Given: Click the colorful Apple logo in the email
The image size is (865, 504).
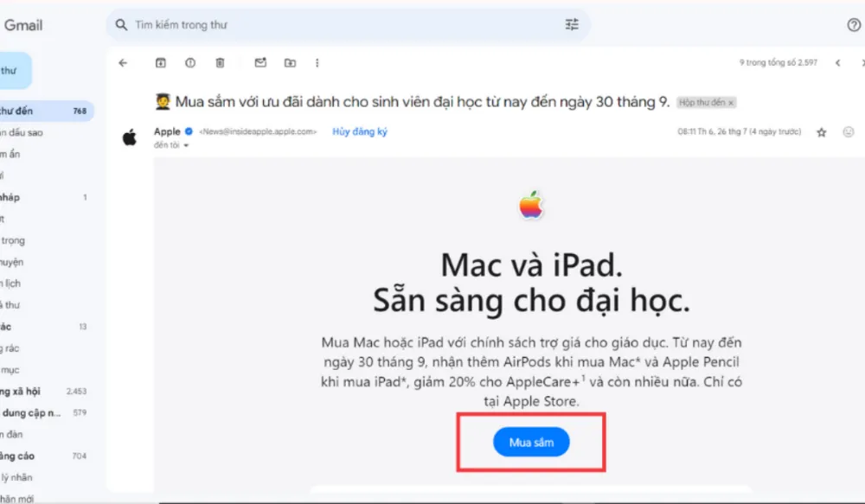Looking at the screenshot, I should tap(531, 205).
